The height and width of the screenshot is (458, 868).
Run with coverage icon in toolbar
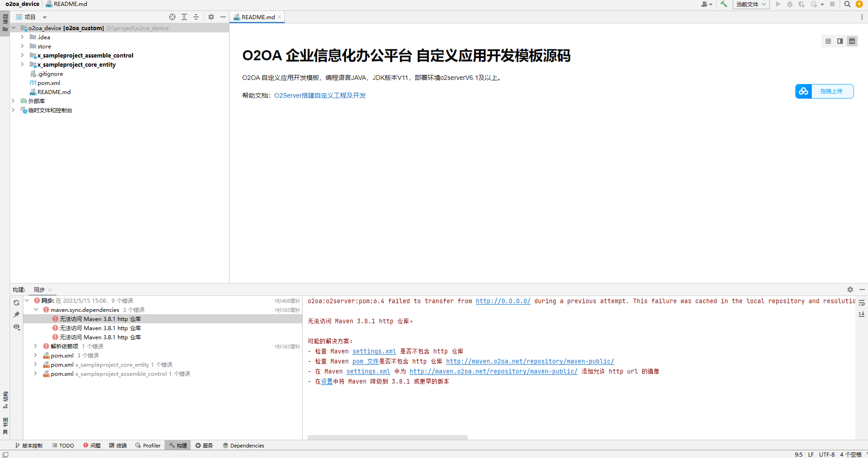coord(802,4)
